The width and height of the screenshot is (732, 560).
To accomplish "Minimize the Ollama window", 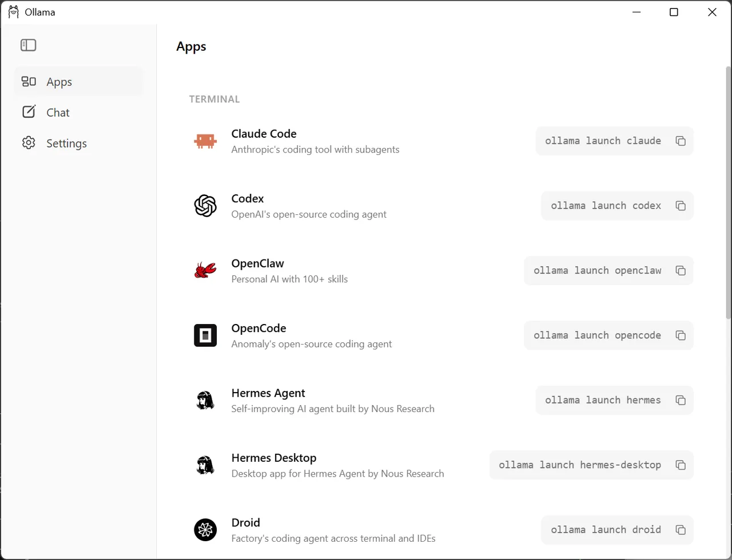I will tap(636, 12).
